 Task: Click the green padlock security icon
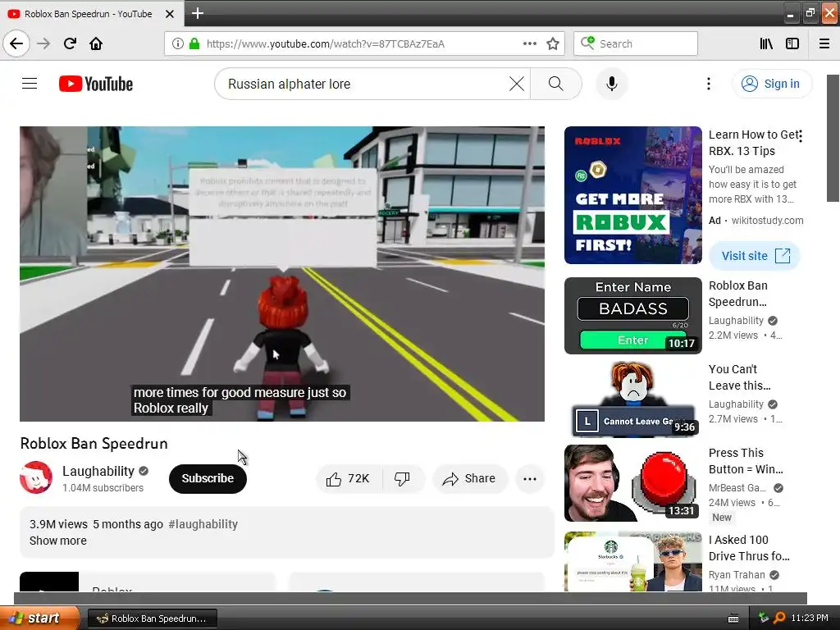(x=194, y=43)
